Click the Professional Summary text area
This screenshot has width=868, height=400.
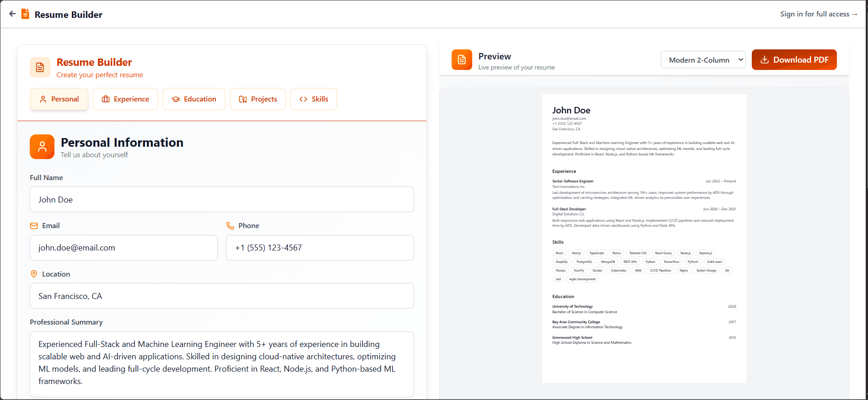point(222,364)
